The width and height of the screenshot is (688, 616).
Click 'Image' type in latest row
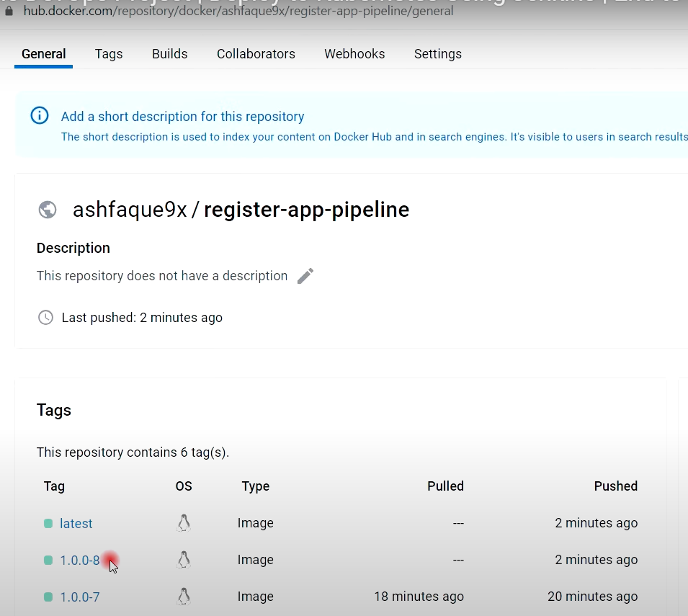pyautogui.click(x=255, y=523)
